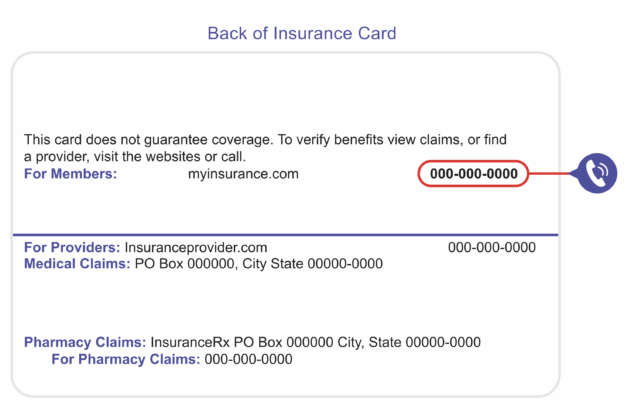This screenshot has width=624, height=416.
Task: Open the Insuranceprovider.com link
Action: pyautogui.click(x=196, y=247)
